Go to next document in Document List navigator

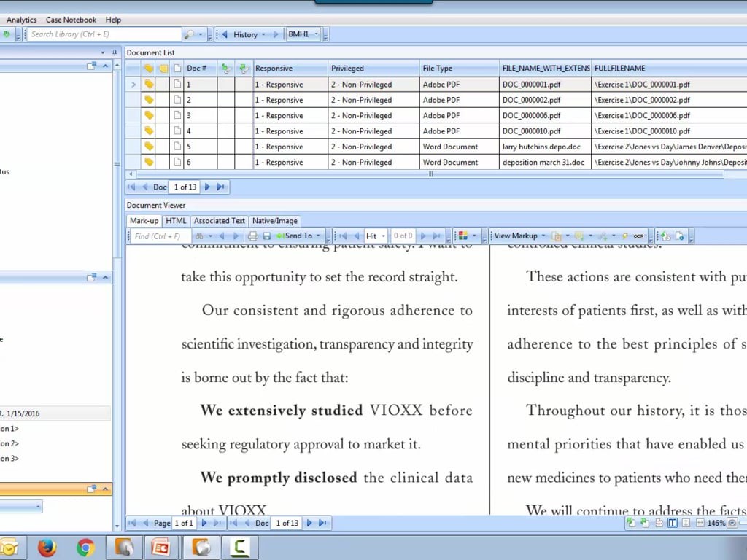pos(208,187)
